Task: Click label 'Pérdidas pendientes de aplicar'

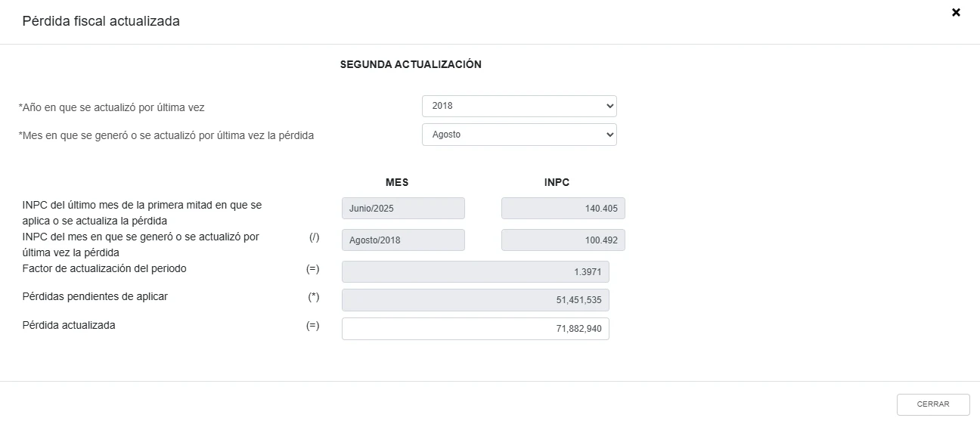Action: [95, 296]
